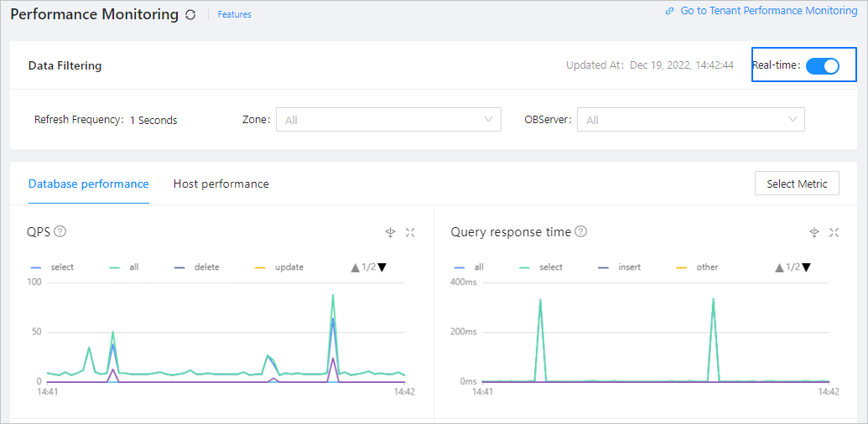Toggle the delete series in QPS legend
The height and width of the screenshot is (424, 868).
pos(198,267)
